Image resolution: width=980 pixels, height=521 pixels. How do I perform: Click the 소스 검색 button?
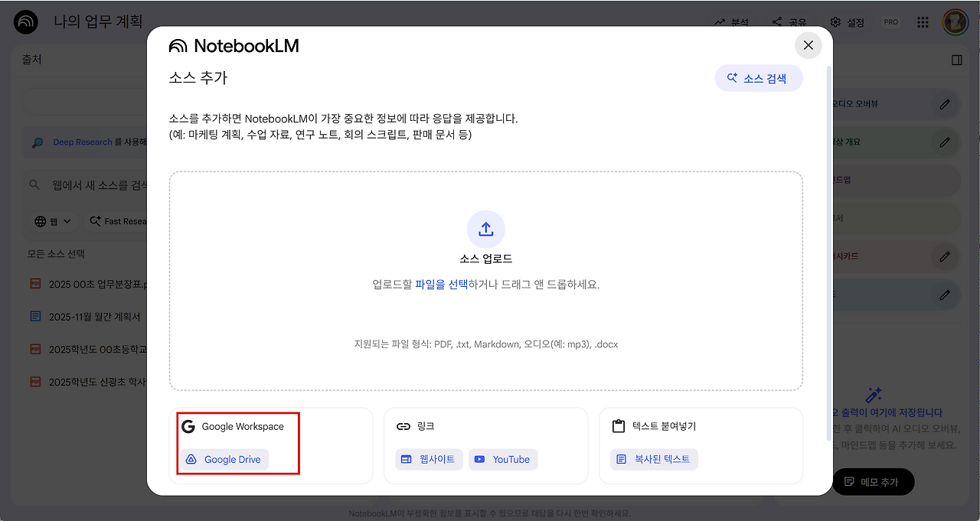759,78
